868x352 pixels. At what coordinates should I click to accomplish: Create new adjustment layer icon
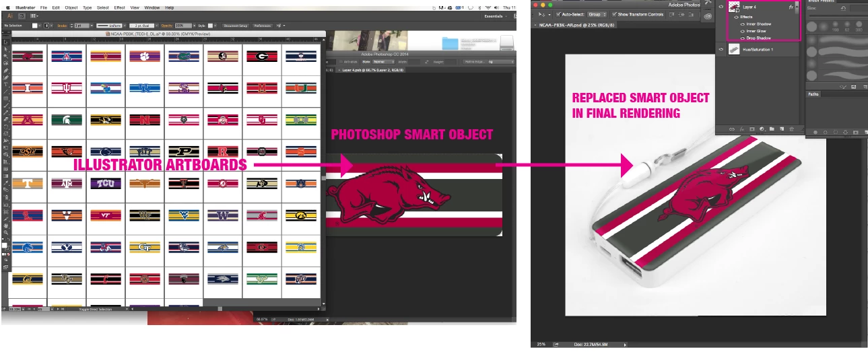pos(761,129)
